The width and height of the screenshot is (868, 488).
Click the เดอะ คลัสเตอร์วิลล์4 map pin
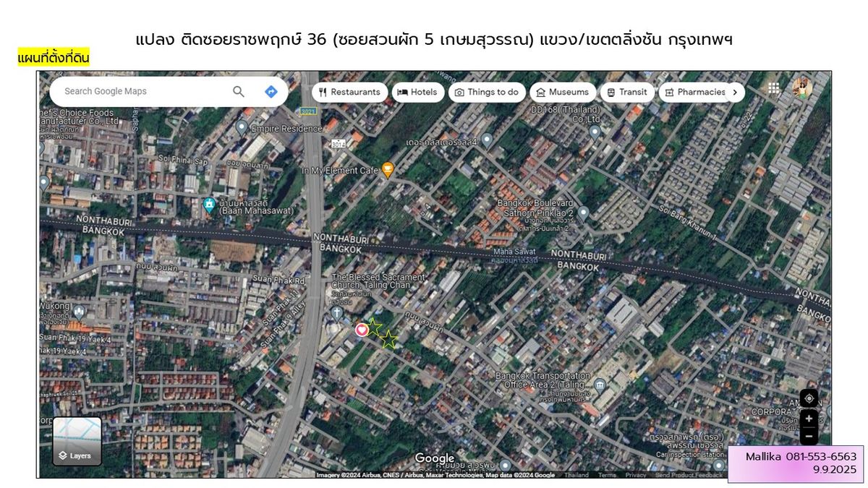[x=488, y=140]
